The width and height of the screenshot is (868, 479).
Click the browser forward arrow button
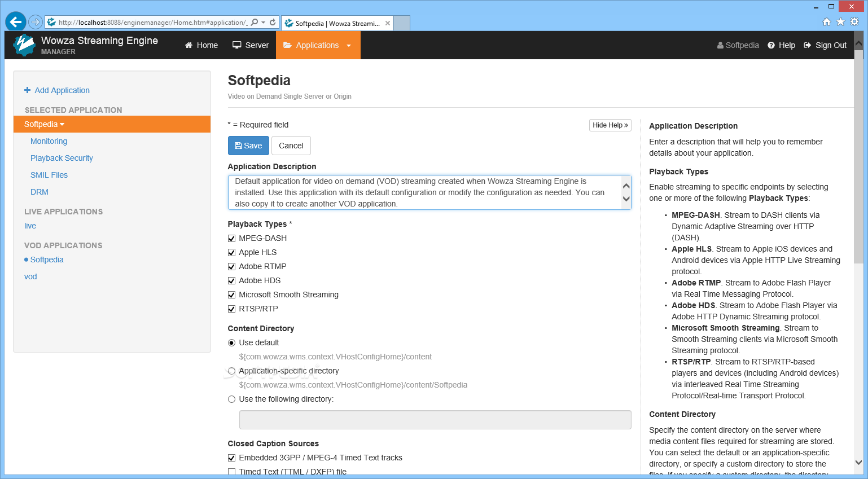click(x=36, y=22)
